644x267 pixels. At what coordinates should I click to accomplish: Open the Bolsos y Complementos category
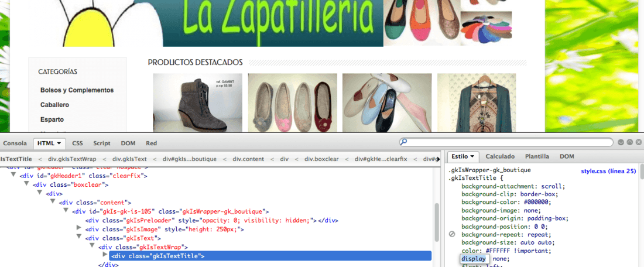point(77,90)
